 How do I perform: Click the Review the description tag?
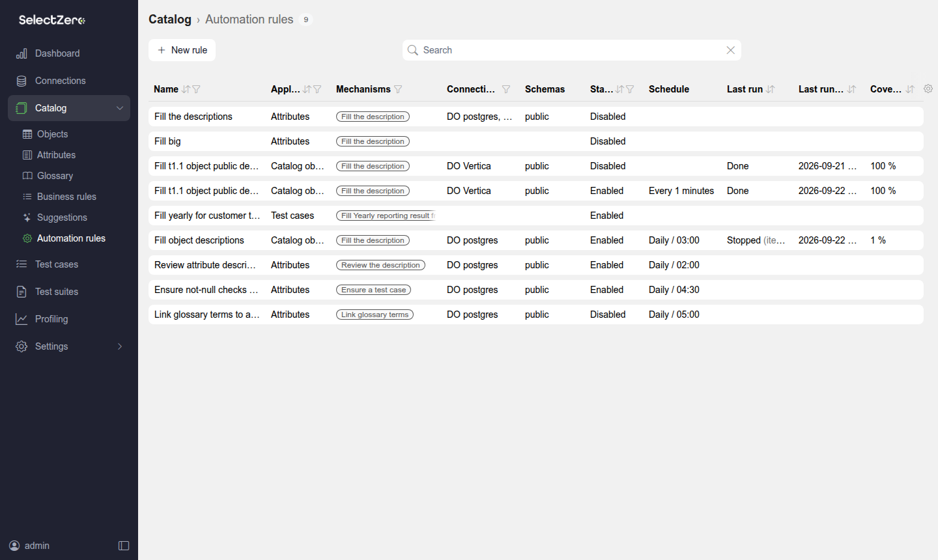(380, 265)
